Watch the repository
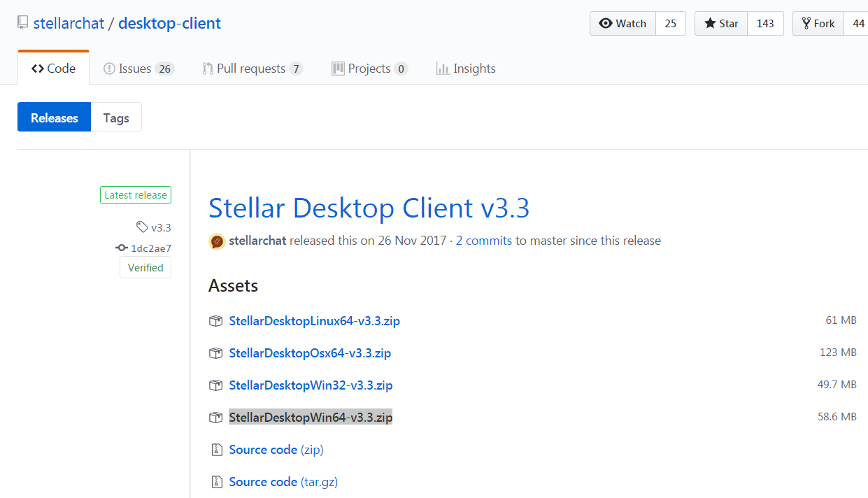 [x=622, y=24]
